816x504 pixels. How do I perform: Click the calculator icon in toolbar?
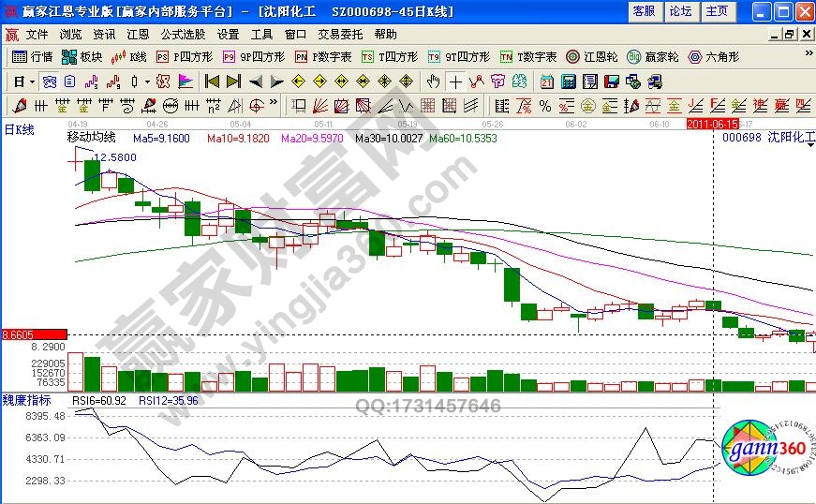568,82
